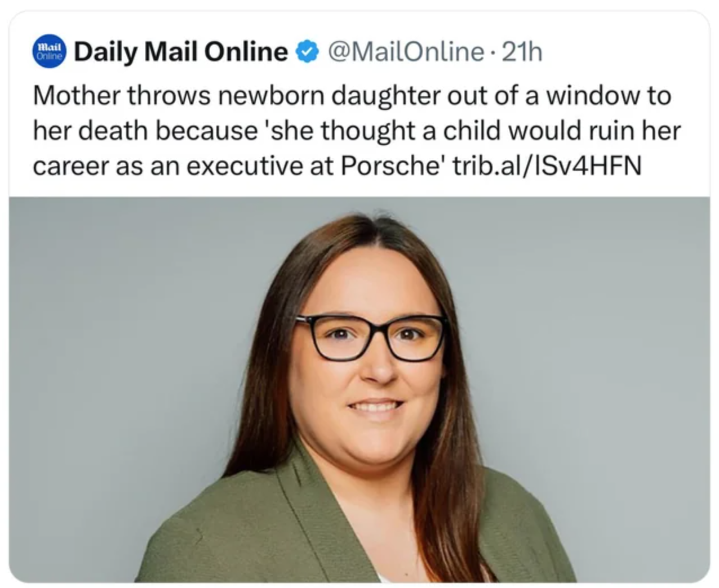The width and height of the screenshot is (719, 588).
Task: Follow the trib.al/ISv4HFN article link
Action: click(x=547, y=166)
